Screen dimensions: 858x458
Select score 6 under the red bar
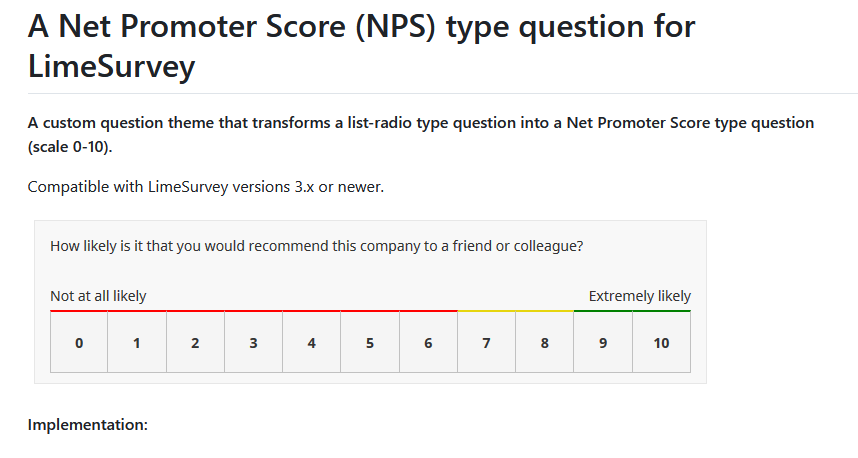point(428,343)
